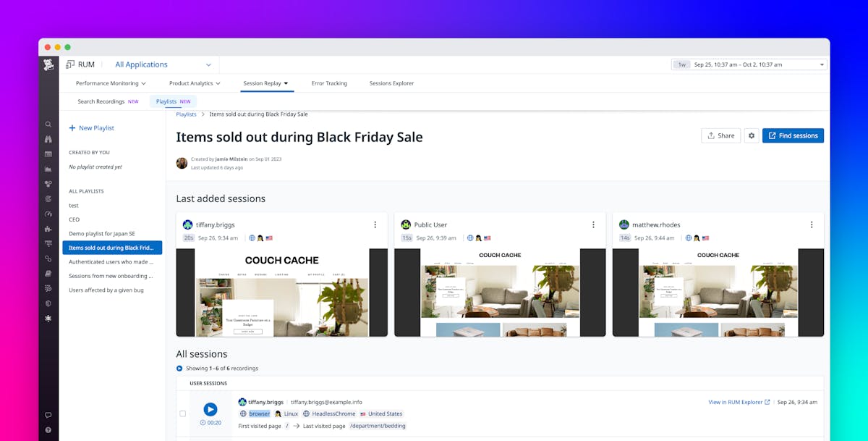Screen dimensions: 868x441
Task: Open the search icon in the left sidebar
Action: [48, 124]
